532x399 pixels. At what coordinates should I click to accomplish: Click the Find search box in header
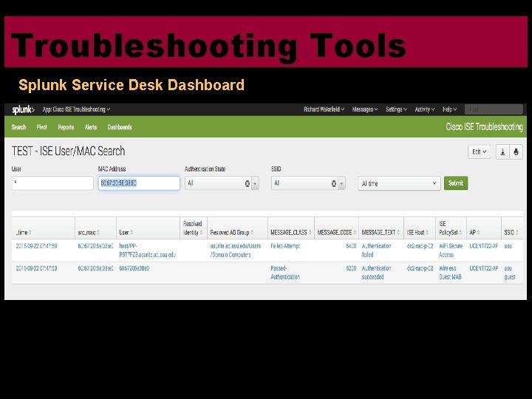click(494, 109)
